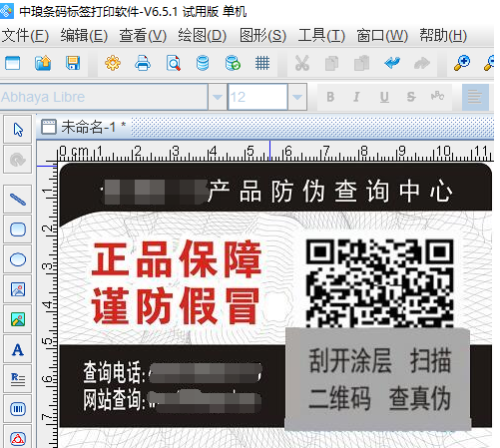Select the gray 刮开涂层 scratch panel
The height and width of the screenshot is (448, 500).
tap(377, 378)
